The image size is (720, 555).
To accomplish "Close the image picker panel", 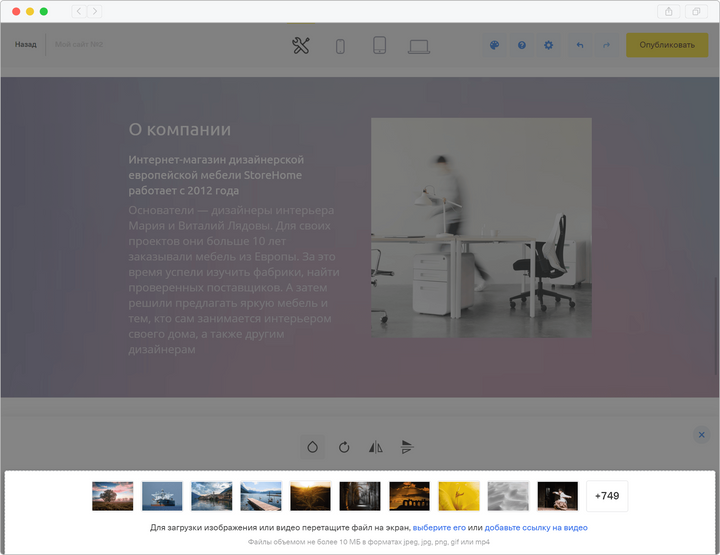I will (x=702, y=435).
